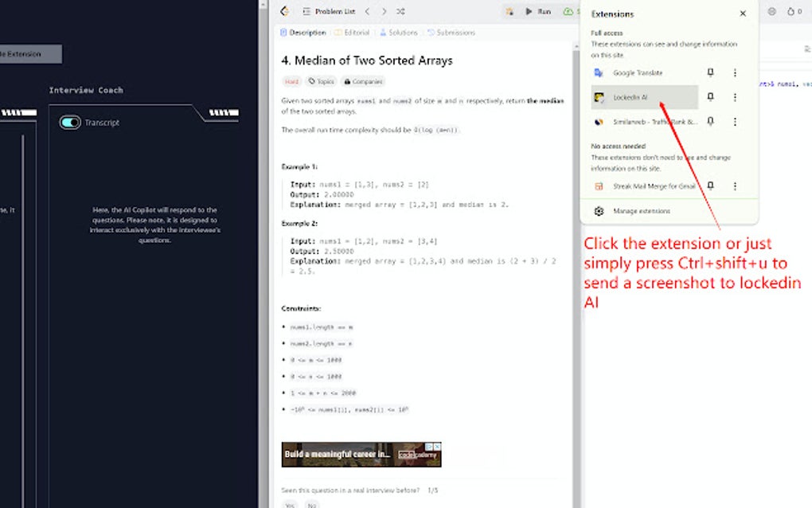Open the Companies tag on the problem
The width and height of the screenshot is (812, 508).
point(362,80)
